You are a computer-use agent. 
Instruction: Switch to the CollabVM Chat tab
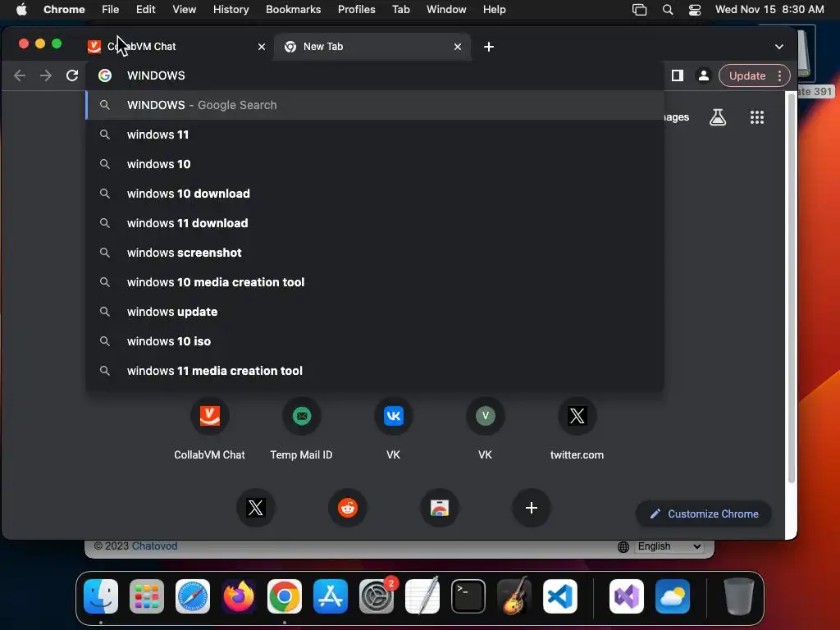(x=171, y=47)
